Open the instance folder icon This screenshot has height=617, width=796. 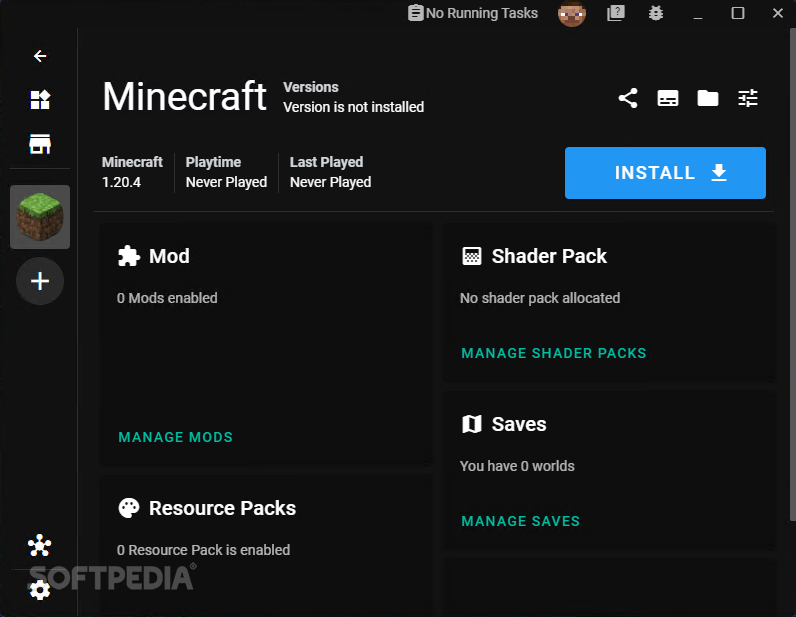[x=708, y=98]
